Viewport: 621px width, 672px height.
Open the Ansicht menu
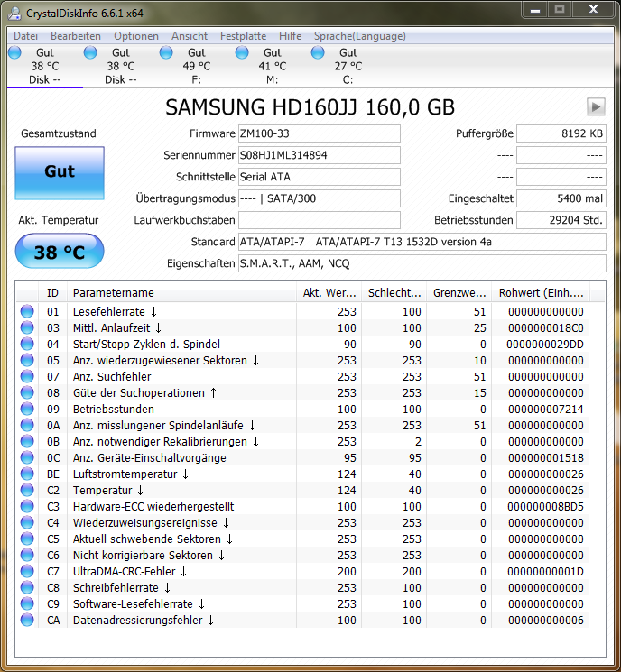coord(190,36)
